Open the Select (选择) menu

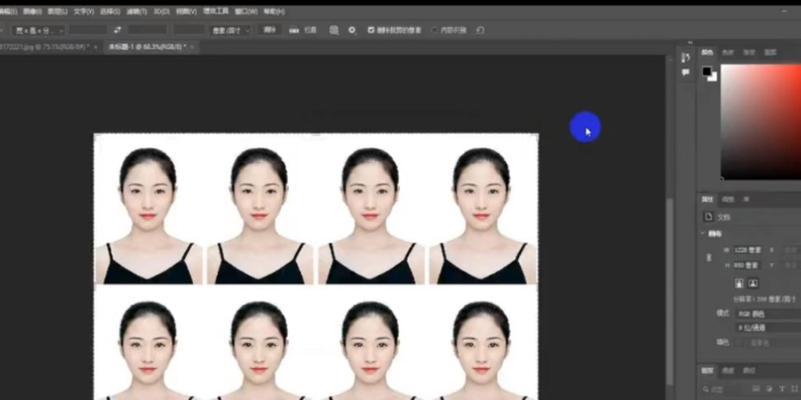[110, 11]
